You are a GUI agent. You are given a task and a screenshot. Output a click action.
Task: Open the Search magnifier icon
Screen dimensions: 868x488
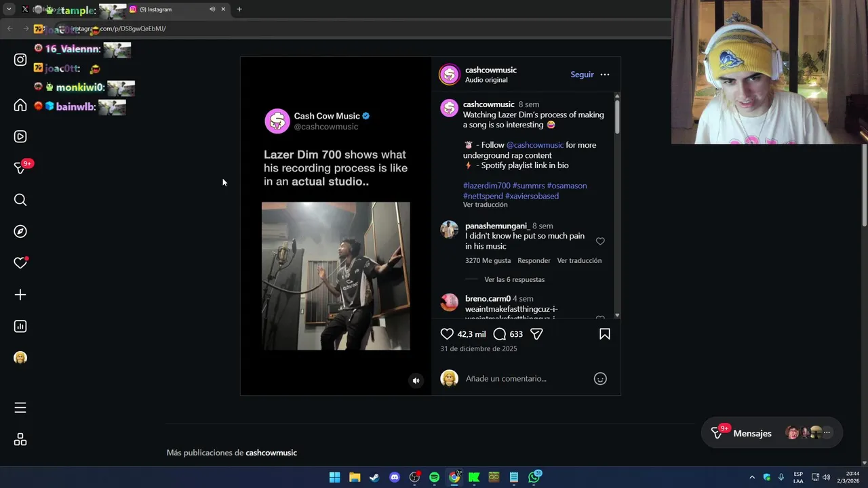pos(20,200)
